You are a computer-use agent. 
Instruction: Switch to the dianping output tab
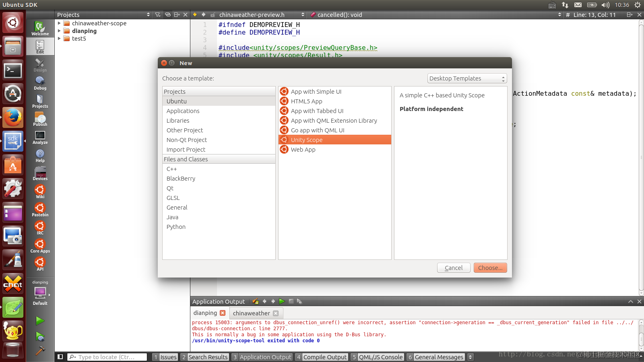[205, 313]
